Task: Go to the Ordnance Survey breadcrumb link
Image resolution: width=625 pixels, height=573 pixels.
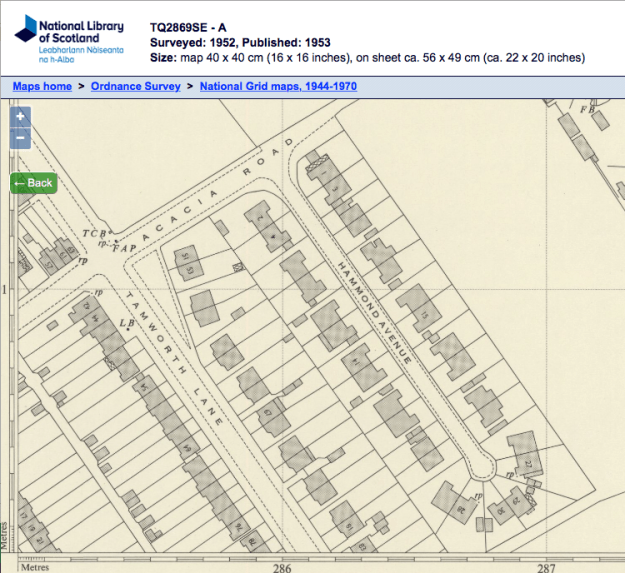Action: [135, 87]
